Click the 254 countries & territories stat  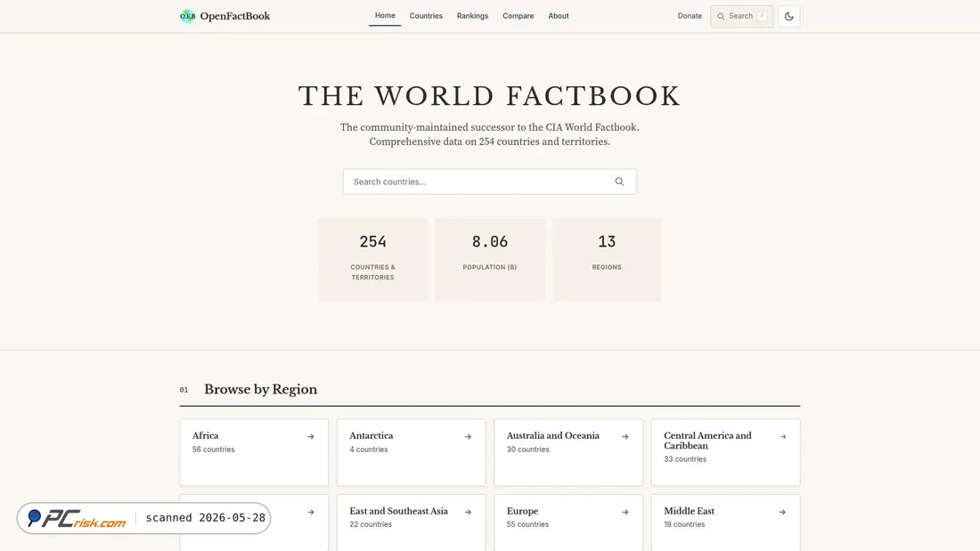373,260
